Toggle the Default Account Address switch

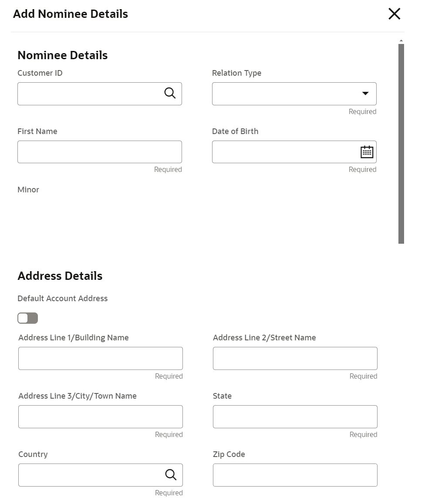coord(28,318)
